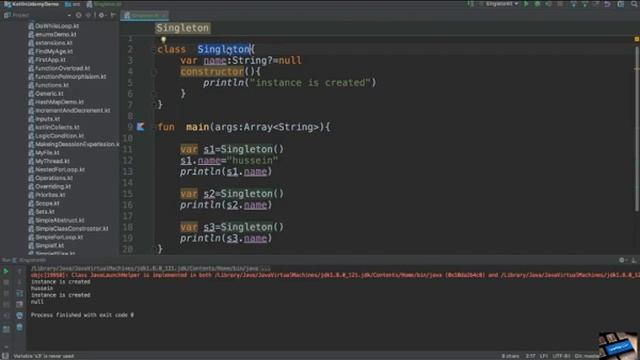Image resolution: width=640 pixels, height=360 pixels.
Task: Collapse the constructor block fold marker
Action: pos(154,72)
